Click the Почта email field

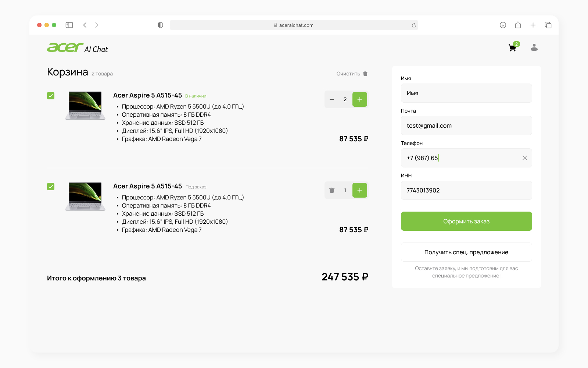point(466,125)
